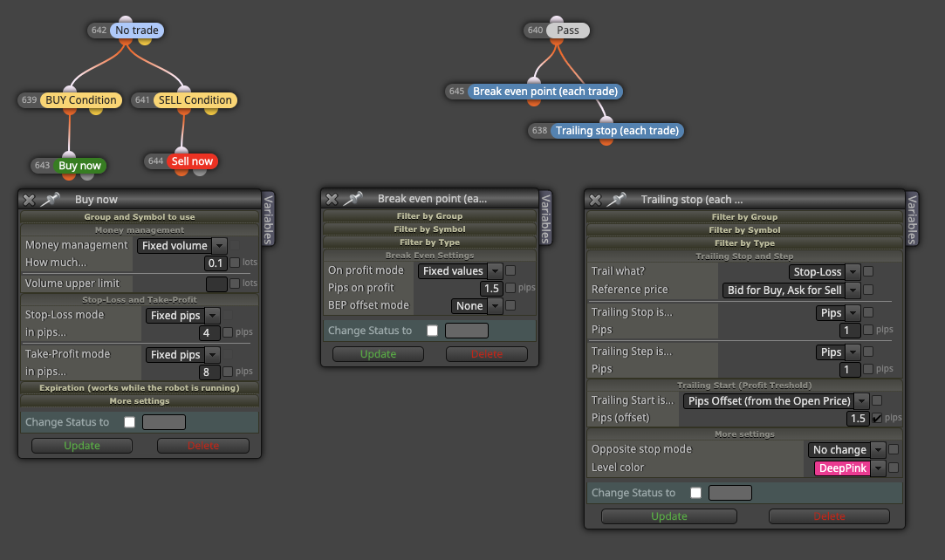The height and width of the screenshot is (560, 945).
Task: Open Take-Profit mode Fixed pips dropdown
Action: [182, 355]
